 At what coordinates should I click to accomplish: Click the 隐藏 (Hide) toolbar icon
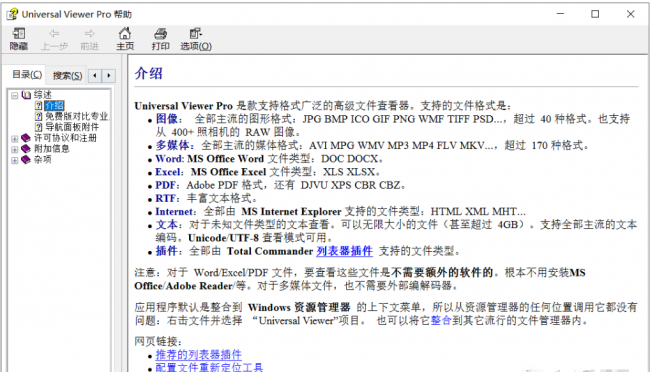pyautogui.click(x=19, y=33)
